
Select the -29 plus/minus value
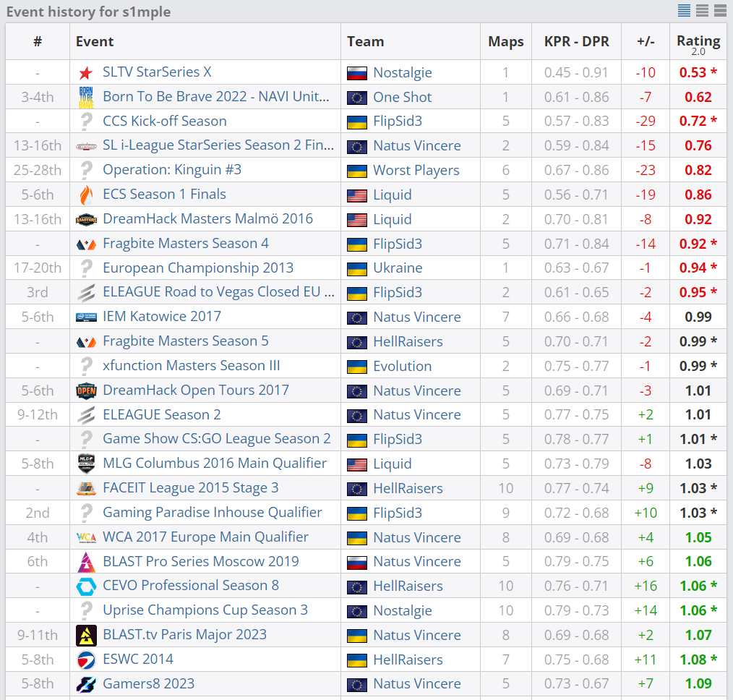point(646,121)
